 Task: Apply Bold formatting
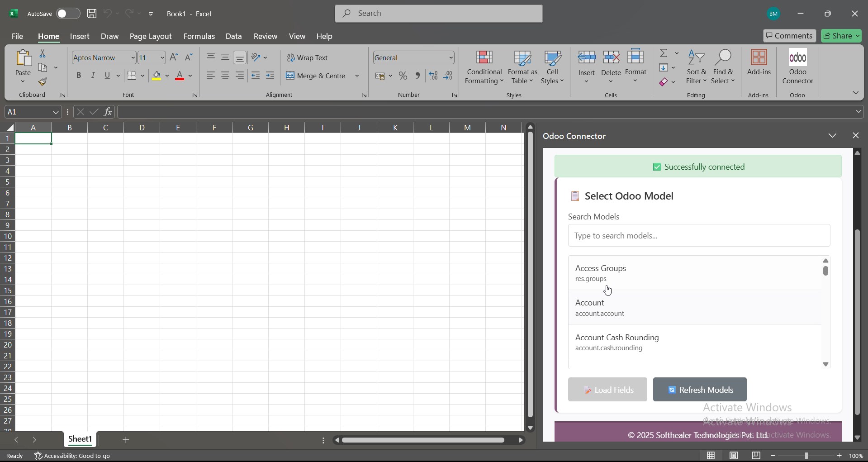tap(79, 76)
